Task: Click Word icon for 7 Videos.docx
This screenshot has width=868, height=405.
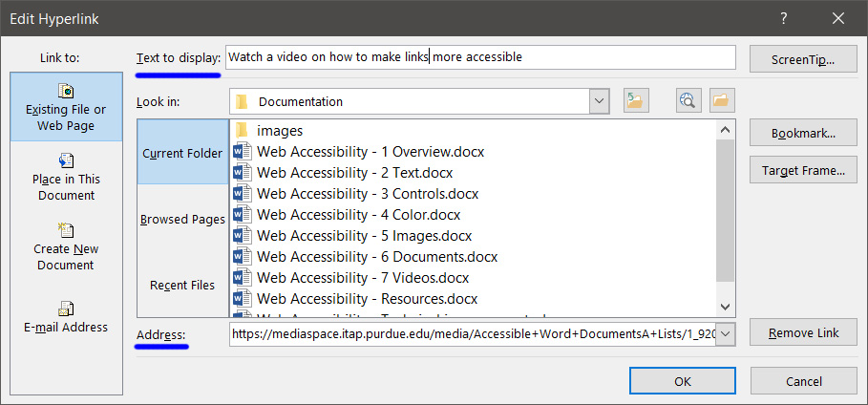Action: (243, 278)
